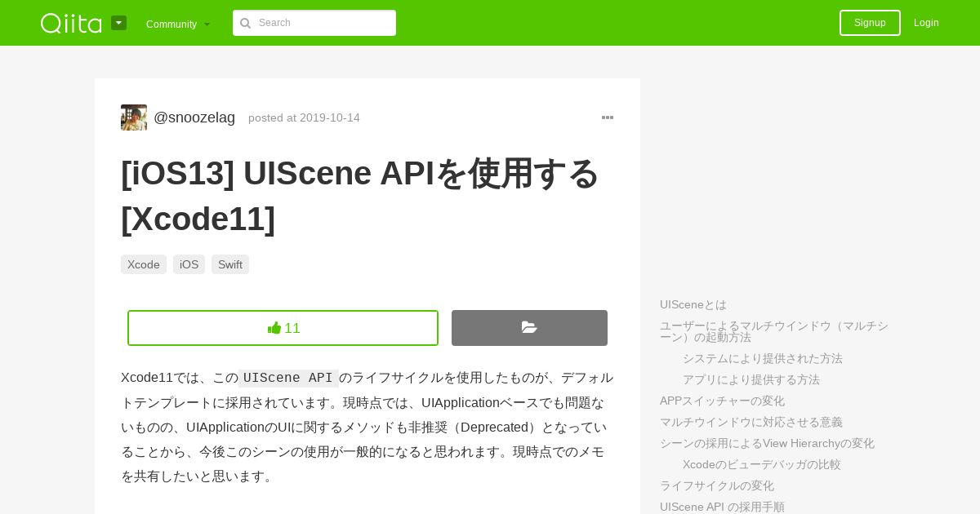This screenshot has width=980, height=514.
Task: Open the Login link
Action: point(926,23)
